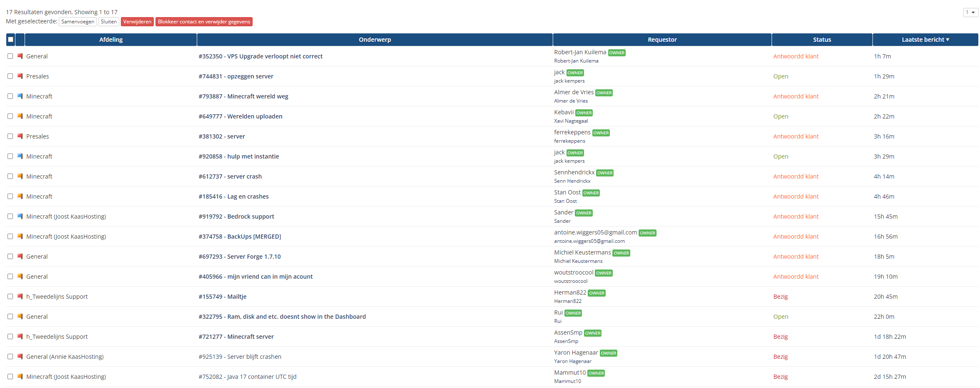
Task: Click the blue flag on Bedrock support ticket
Action: (20, 216)
